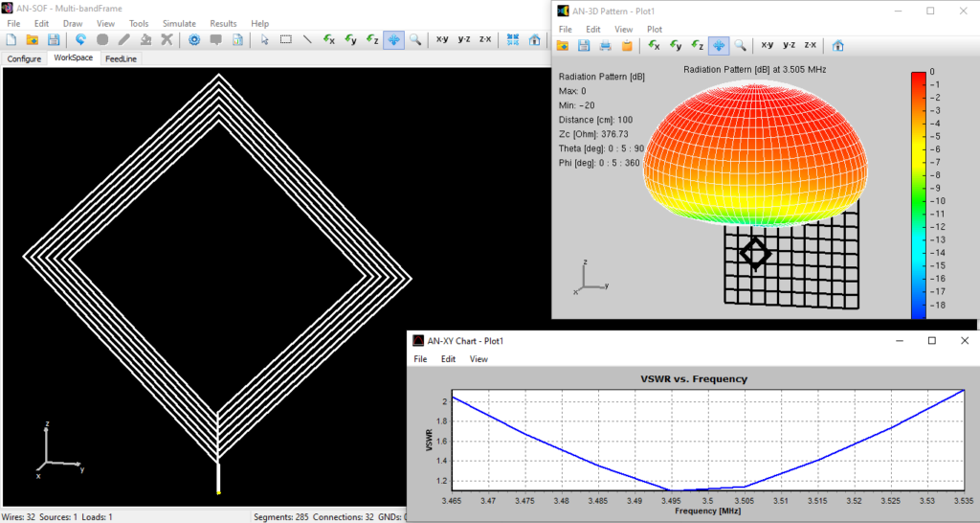Click magnifier zoom in AN-3D Pattern toolbar
Viewport: 980px width, 523px height.
pos(740,46)
